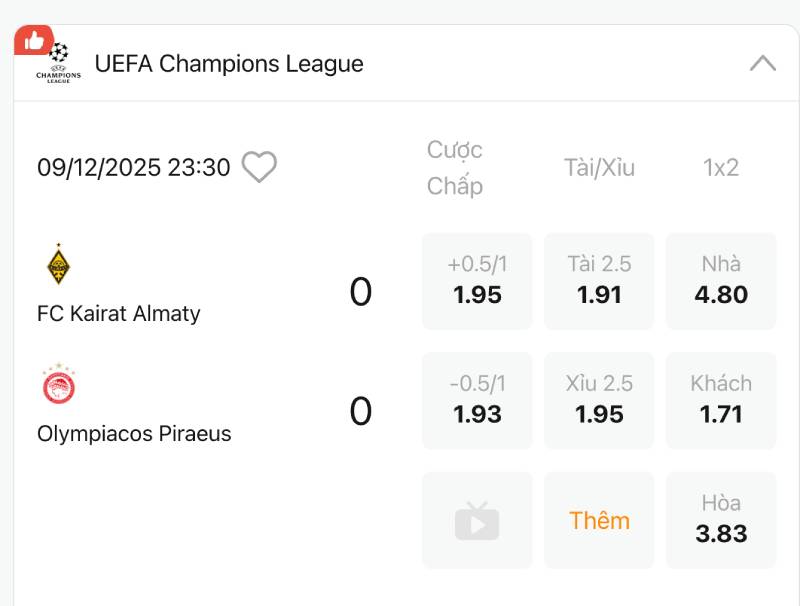Click the Cược Chấp column header
Screen dimensions: 800x606
(455, 168)
